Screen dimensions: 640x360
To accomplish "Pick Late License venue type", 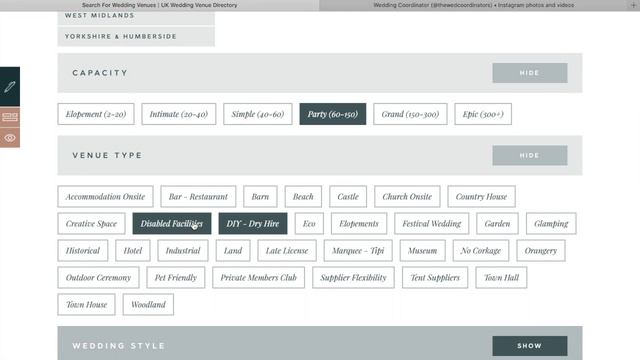I will (x=287, y=251).
